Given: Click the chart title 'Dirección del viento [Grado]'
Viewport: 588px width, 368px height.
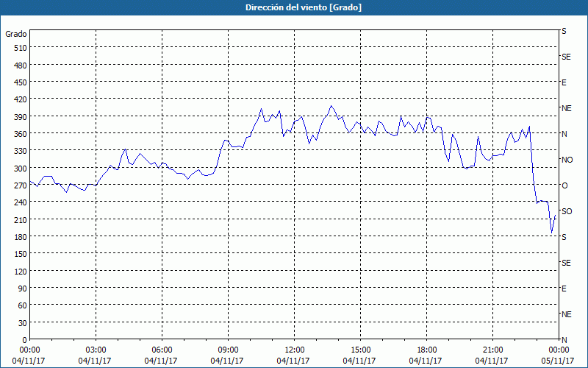Looking at the screenshot, I should click(304, 7).
